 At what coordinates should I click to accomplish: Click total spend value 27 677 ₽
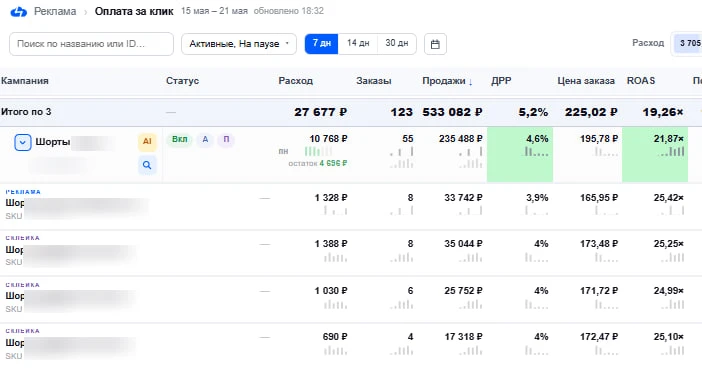click(321, 112)
